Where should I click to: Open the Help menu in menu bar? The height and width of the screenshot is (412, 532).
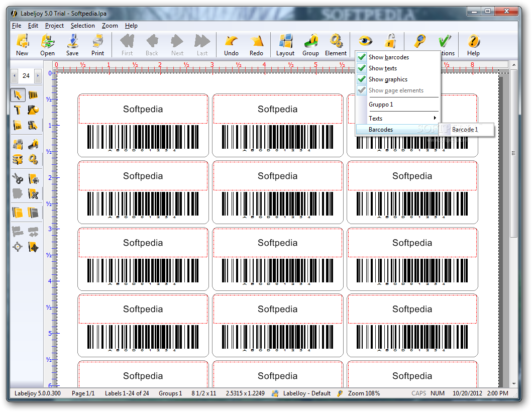131,26
